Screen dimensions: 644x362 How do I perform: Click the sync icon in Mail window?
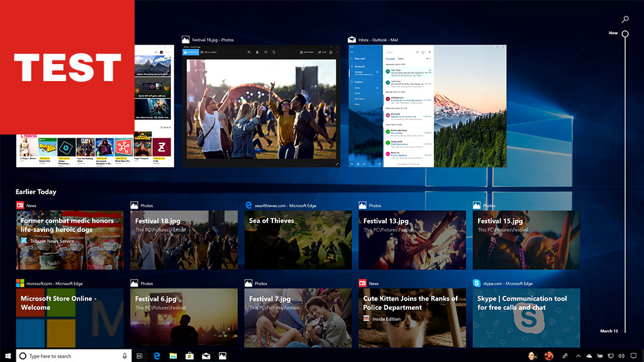tap(423, 52)
